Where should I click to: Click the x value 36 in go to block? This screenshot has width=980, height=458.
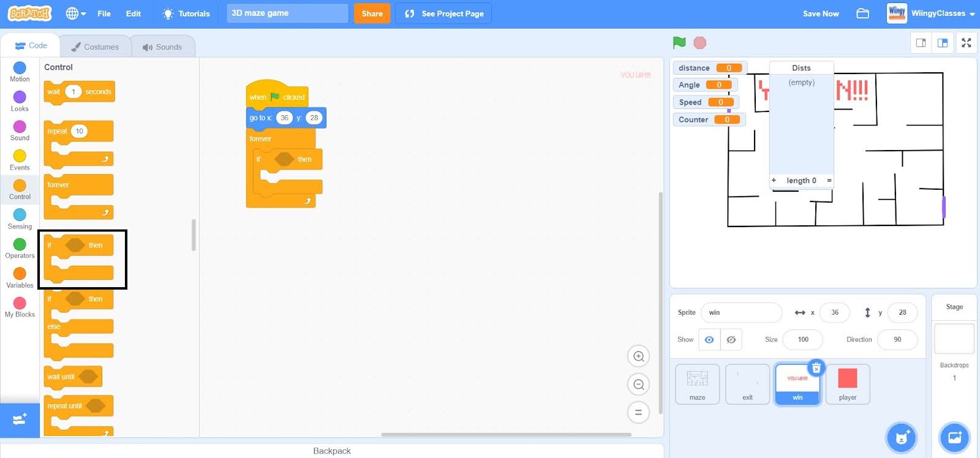pos(284,118)
